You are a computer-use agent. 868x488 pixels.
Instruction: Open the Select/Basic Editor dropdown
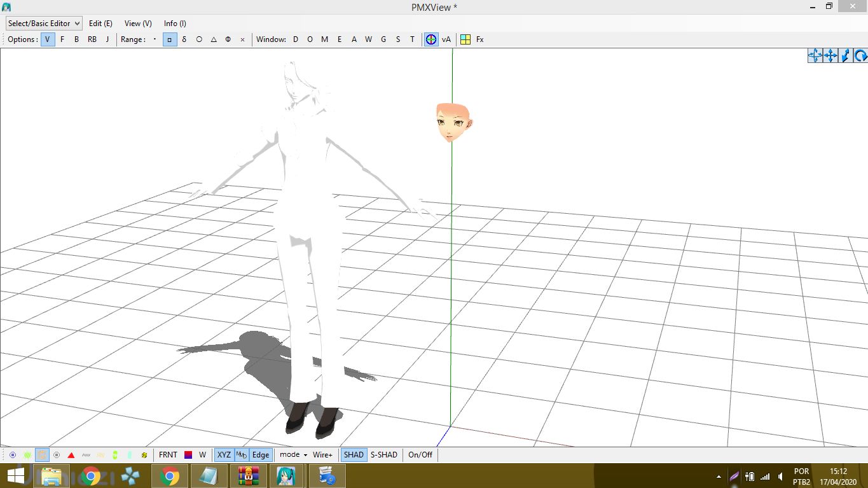44,24
